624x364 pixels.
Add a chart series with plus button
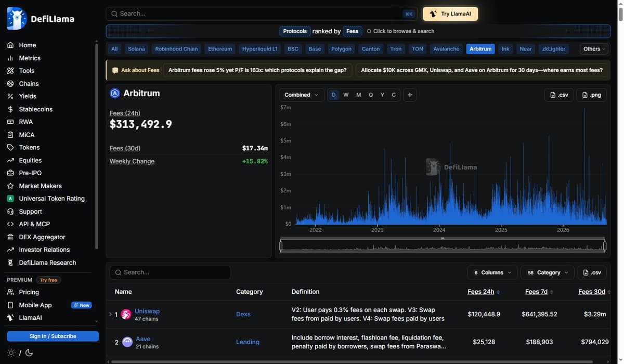[x=410, y=95]
